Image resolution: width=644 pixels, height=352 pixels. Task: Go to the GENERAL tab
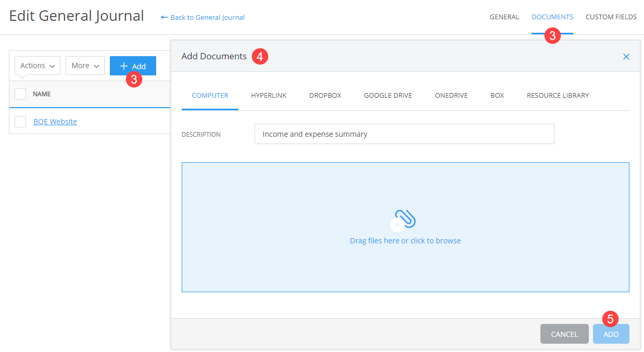pyautogui.click(x=504, y=17)
